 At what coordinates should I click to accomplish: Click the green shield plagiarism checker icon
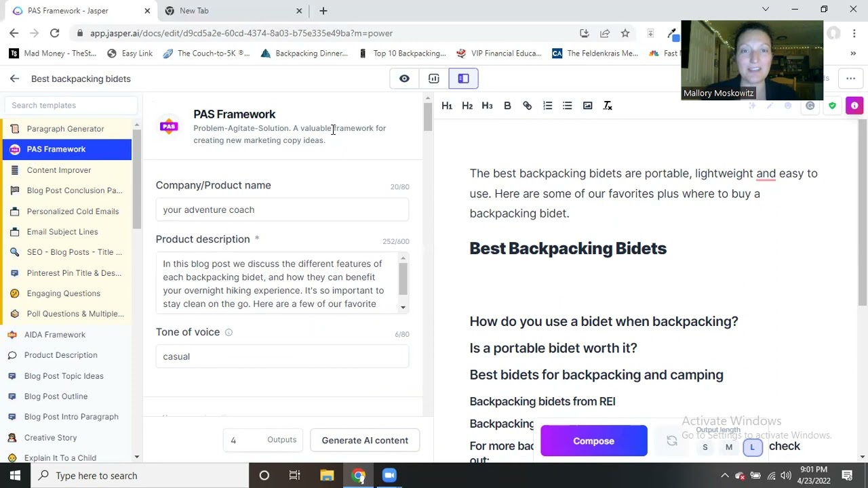point(832,106)
